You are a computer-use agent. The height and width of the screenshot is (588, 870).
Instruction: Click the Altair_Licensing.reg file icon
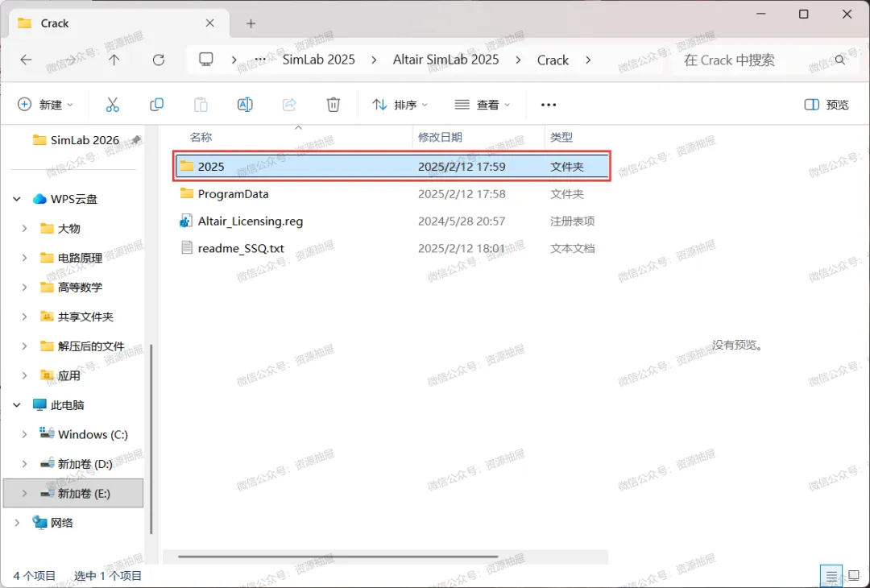(186, 221)
